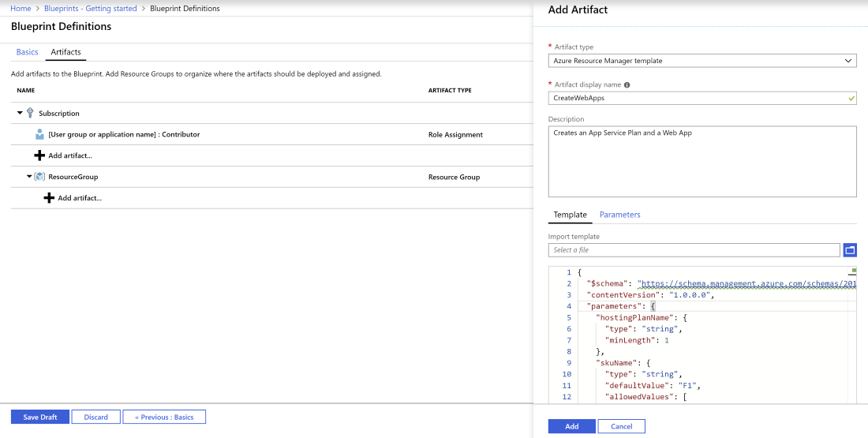Go to Home in the breadcrumb

click(x=21, y=9)
